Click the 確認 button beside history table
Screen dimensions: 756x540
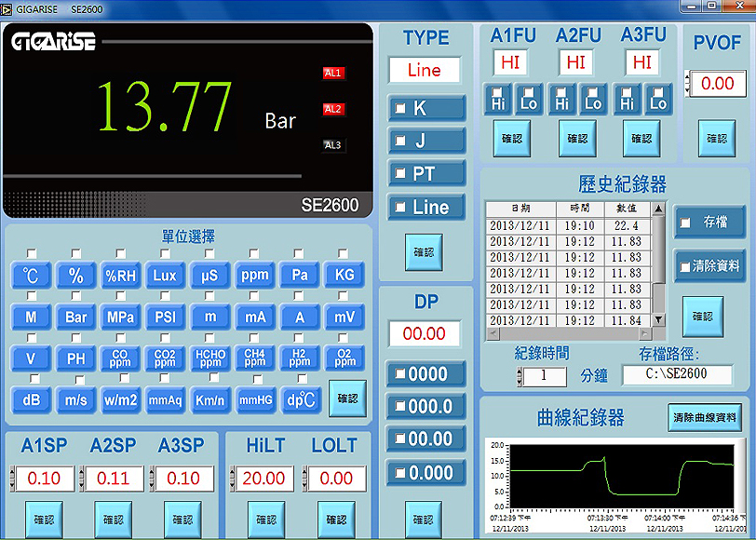703,317
